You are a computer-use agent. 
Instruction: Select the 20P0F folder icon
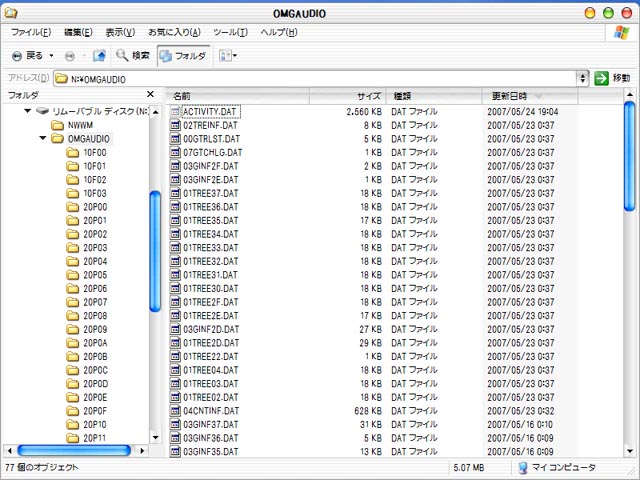point(72,411)
